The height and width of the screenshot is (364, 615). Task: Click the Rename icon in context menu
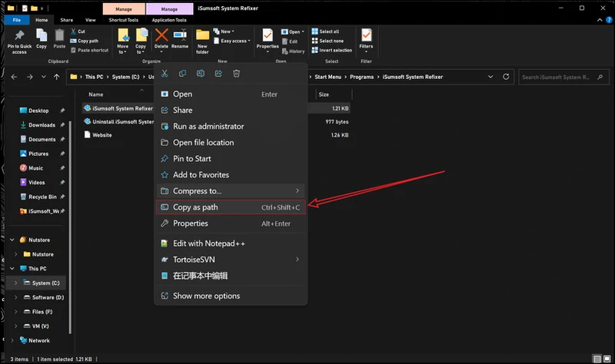pyautogui.click(x=201, y=73)
